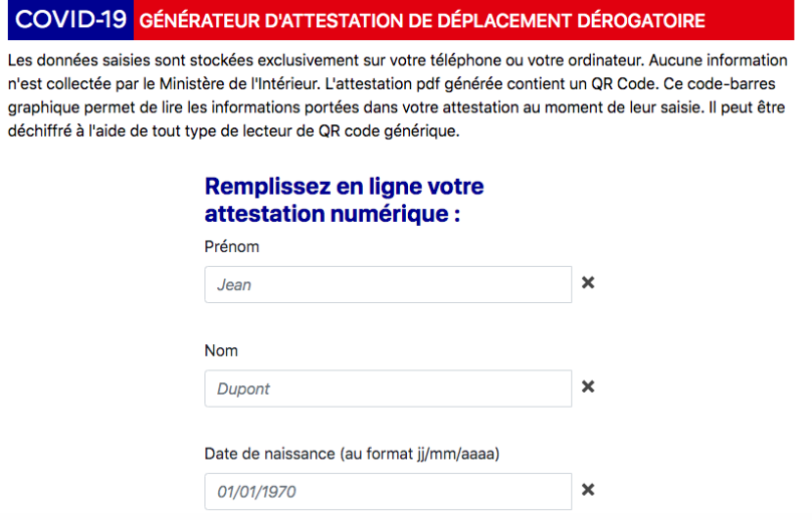The height and width of the screenshot is (520, 812).
Task: Click the blue COVID-19 badge in header
Action: 67,20
